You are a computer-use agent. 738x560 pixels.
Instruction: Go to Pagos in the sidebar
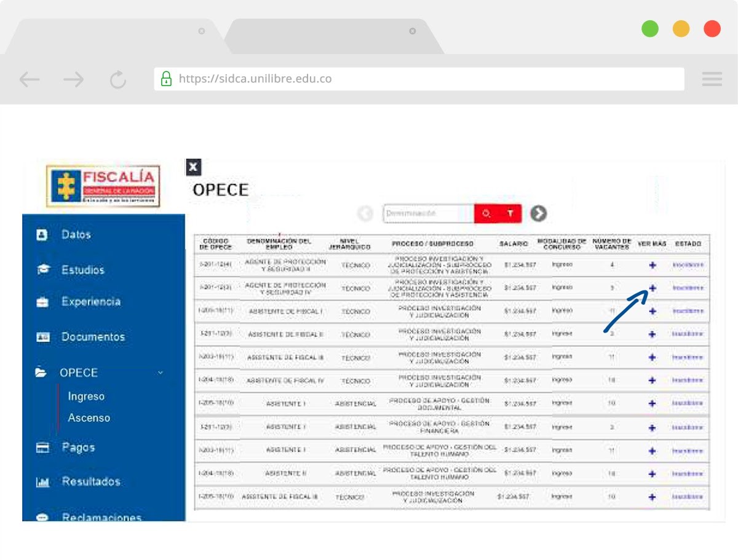78,448
